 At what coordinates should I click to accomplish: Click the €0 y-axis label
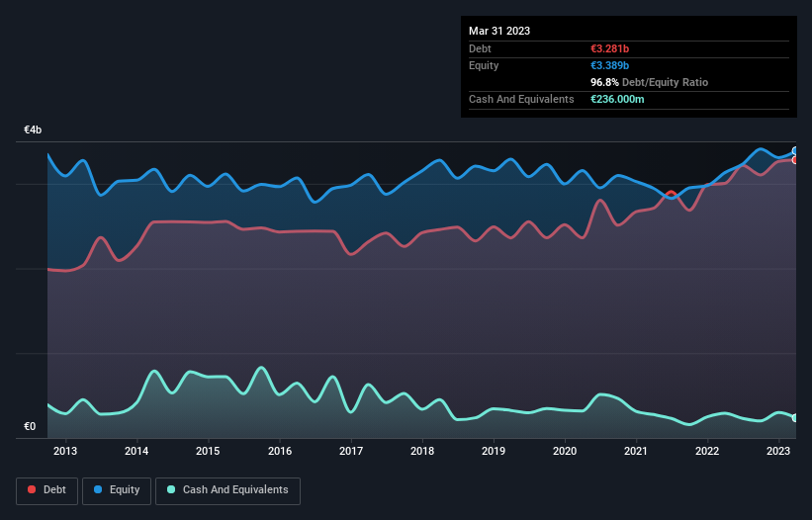click(30, 426)
